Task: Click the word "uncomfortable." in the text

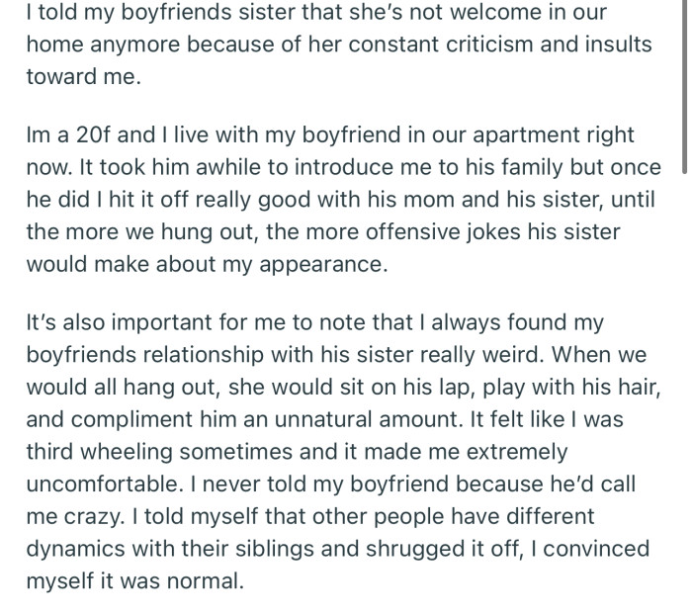Action: coord(105,484)
